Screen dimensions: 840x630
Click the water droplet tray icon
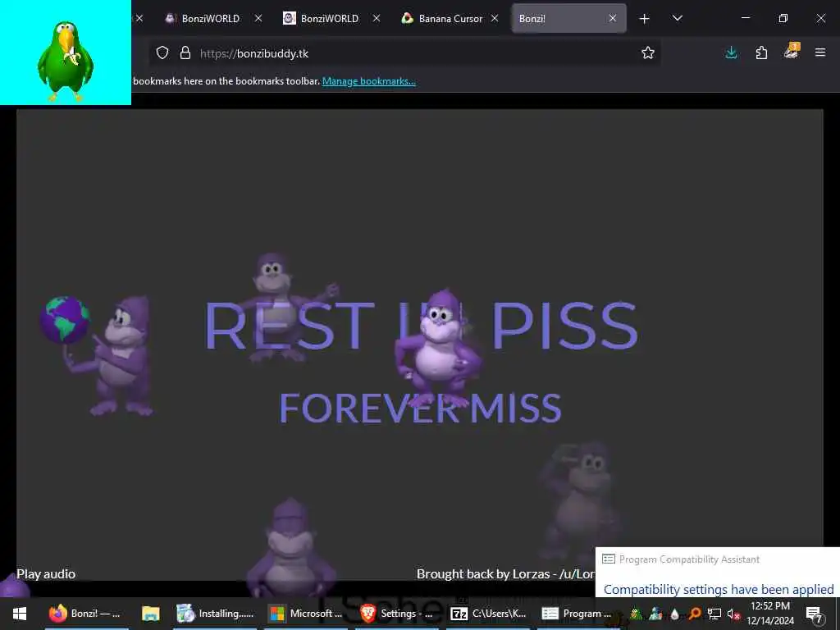coord(674,614)
